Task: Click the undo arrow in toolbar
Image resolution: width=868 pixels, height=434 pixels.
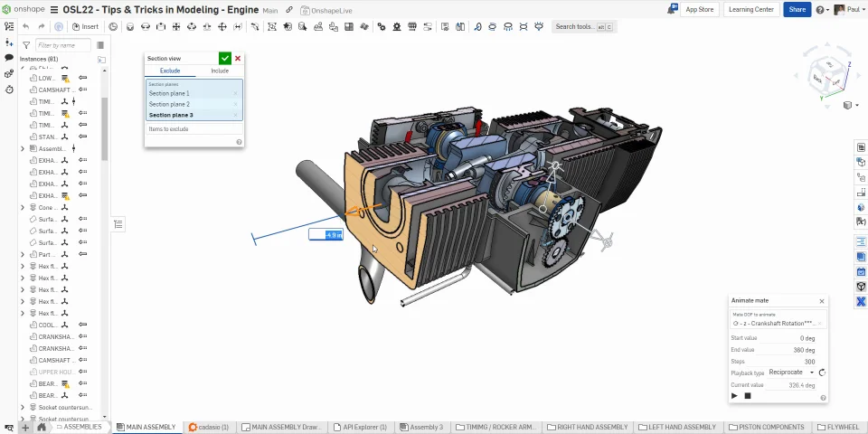Action: coord(26,27)
